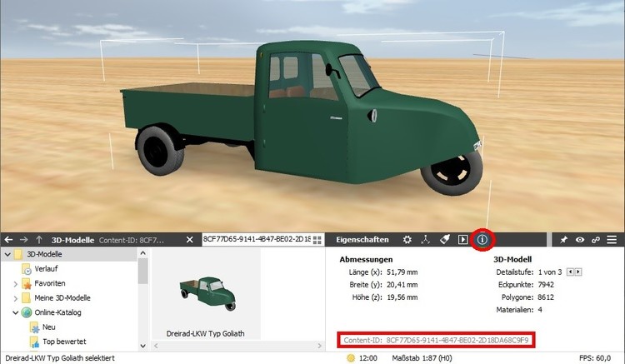This screenshot has height=364, width=625.
Task: Click the Höhe (z) value 19,56 mm
Action: pyautogui.click(x=402, y=297)
